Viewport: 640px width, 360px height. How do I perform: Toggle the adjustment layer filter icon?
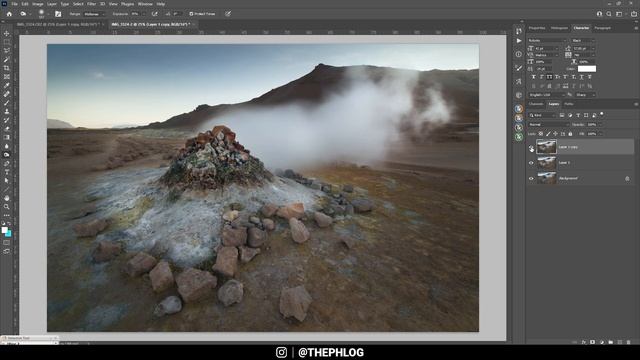coord(570,116)
